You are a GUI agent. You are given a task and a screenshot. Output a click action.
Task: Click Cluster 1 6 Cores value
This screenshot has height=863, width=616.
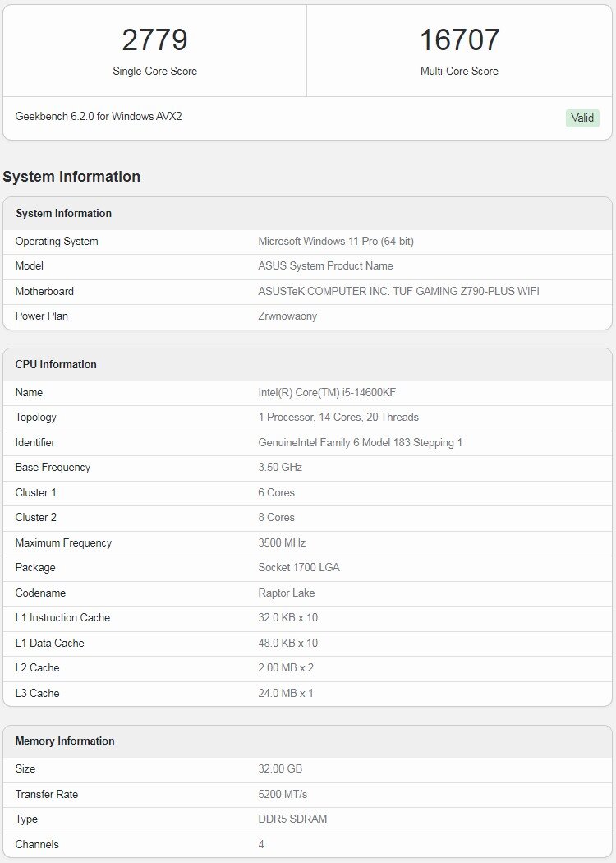click(x=277, y=492)
